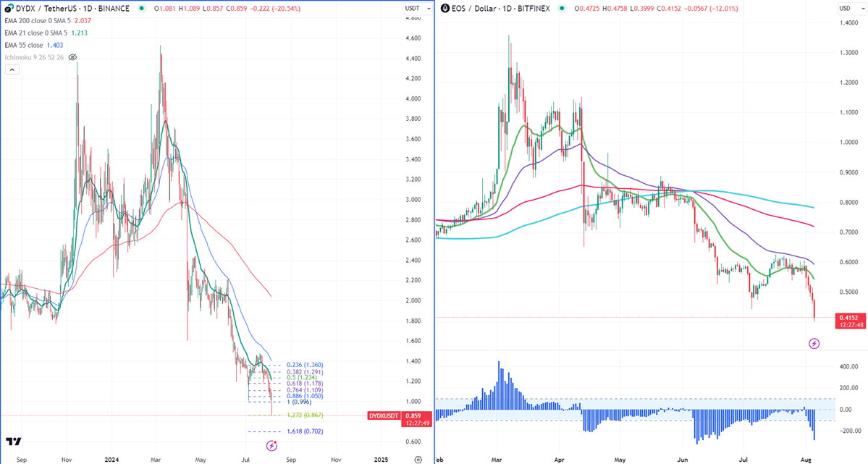Click the 2025 label on DYDX time axis
Image resolution: width=868 pixels, height=464 pixels.
click(x=381, y=460)
